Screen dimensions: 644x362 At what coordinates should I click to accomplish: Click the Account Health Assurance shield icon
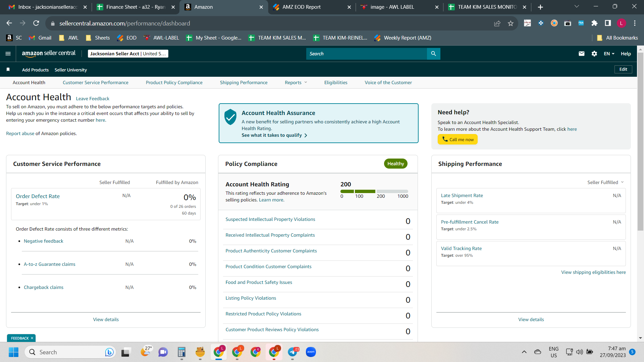point(230,117)
